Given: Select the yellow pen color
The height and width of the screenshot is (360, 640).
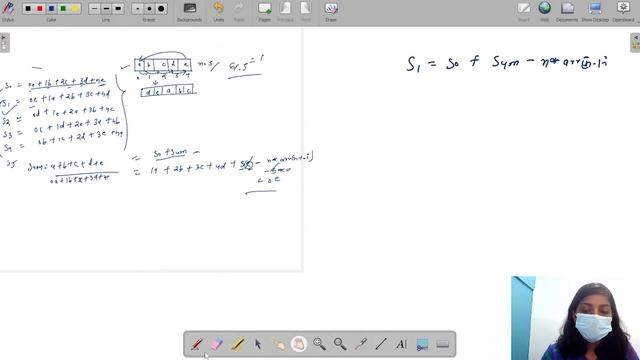Looking at the screenshot, I should 75,9.
